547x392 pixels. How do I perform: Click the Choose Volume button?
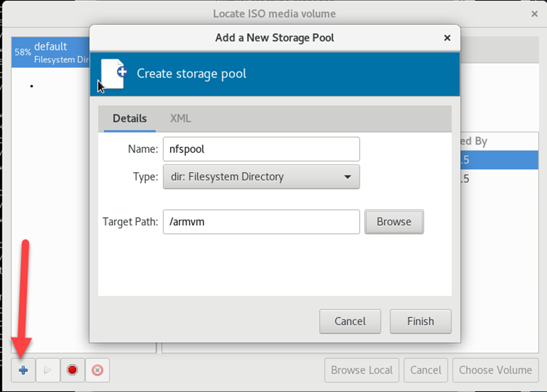click(495, 370)
